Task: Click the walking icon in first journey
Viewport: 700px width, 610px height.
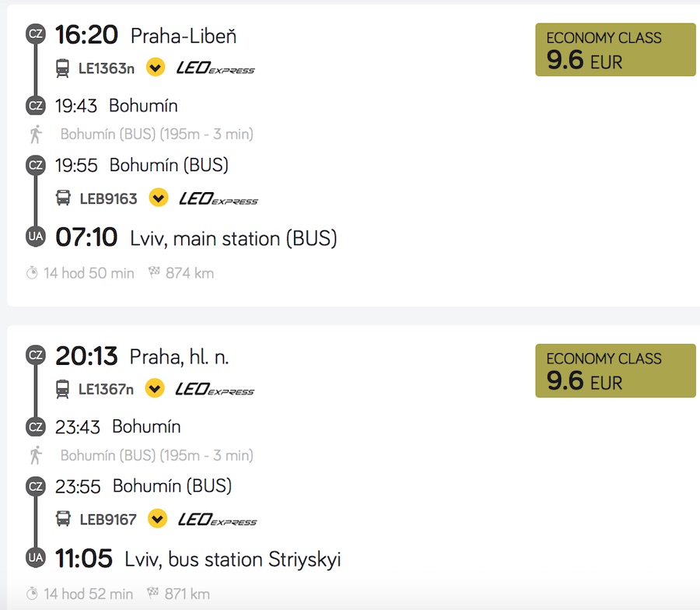Action: point(35,134)
